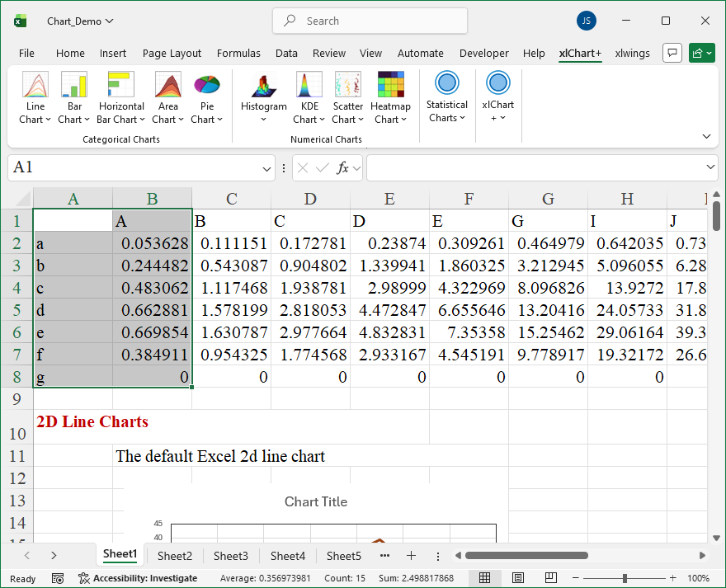726x588 pixels.
Task: Open the Line Chart gallery
Action: pos(35,97)
